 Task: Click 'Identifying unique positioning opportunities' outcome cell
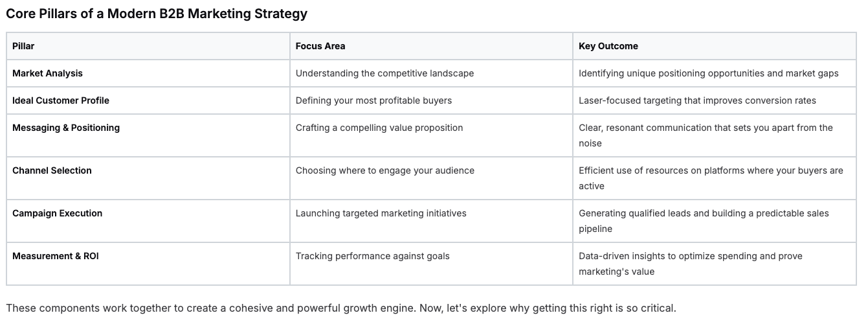click(x=715, y=73)
